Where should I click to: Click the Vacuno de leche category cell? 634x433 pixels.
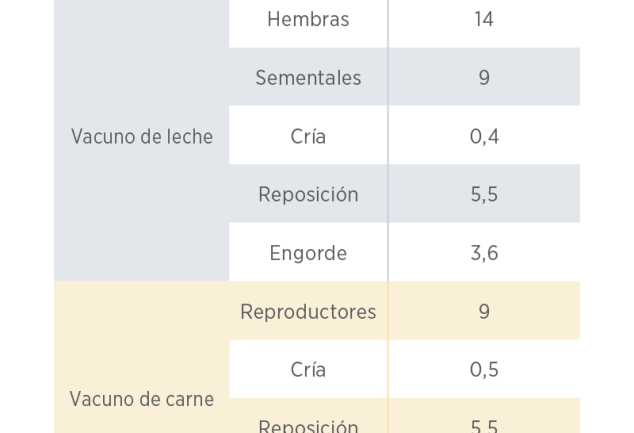[x=142, y=137]
